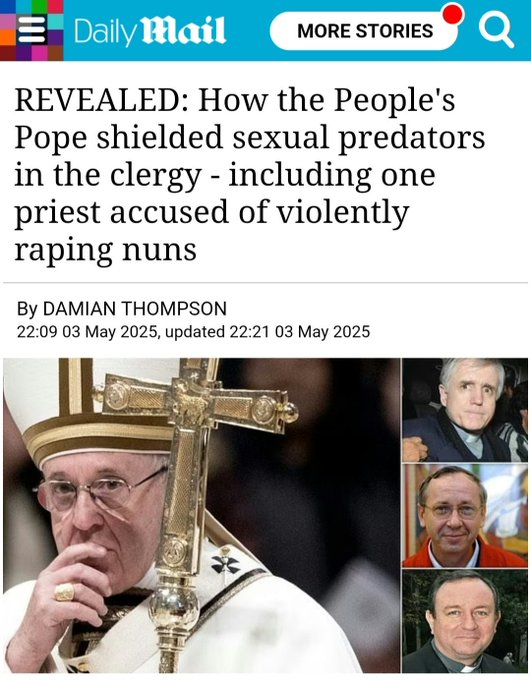Select the 22:09 03 May 2025 publish time
Viewport: 531px width, 680px height.
87,332
